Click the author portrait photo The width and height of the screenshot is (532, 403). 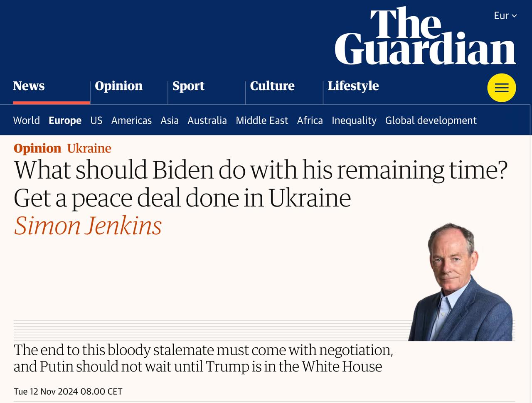461,283
